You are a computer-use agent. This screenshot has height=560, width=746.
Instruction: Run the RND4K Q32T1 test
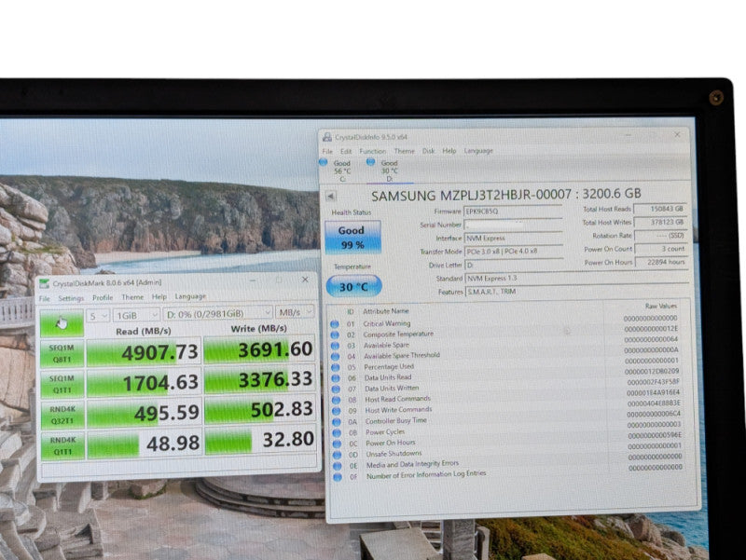click(62, 415)
